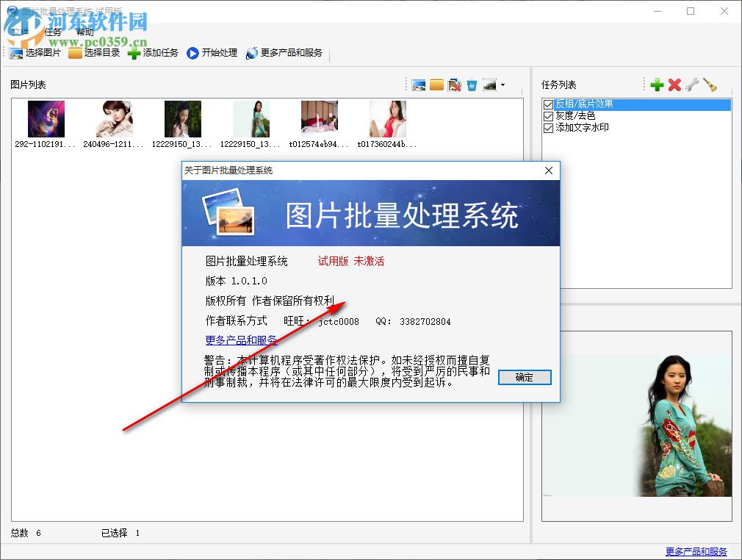Click the 更多产品和服务 link at bottom right

[x=695, y=550]
